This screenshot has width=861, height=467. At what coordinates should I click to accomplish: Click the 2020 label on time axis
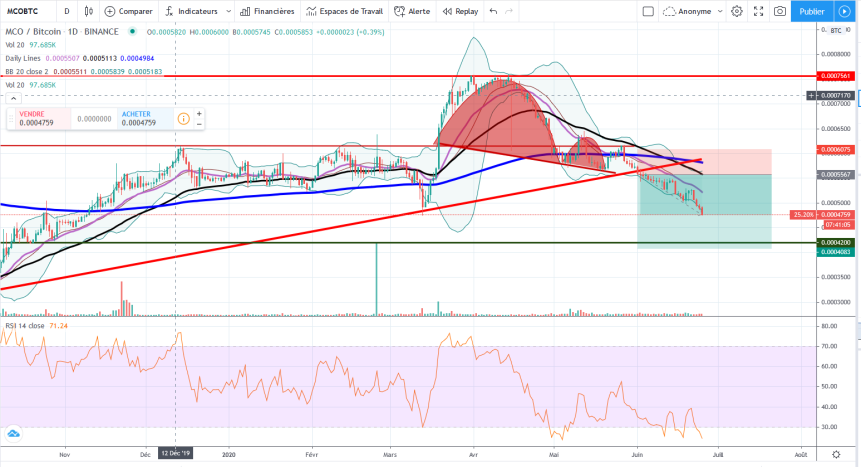[229, 454]
